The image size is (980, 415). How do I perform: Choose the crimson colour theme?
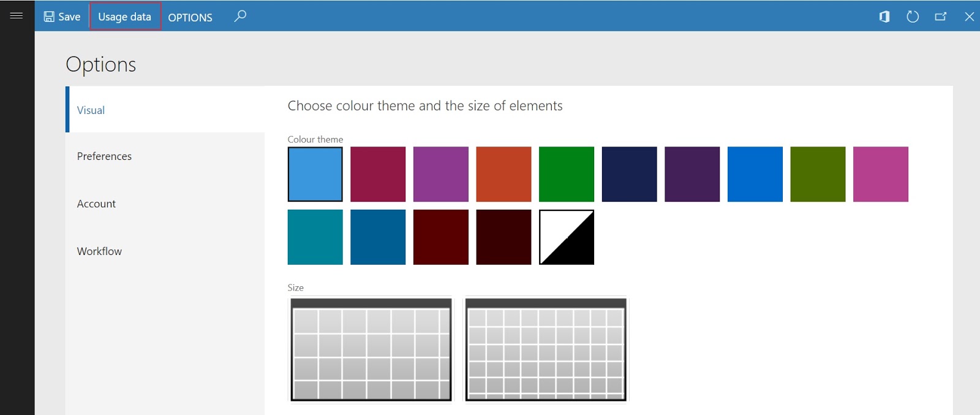pos(378,174)
